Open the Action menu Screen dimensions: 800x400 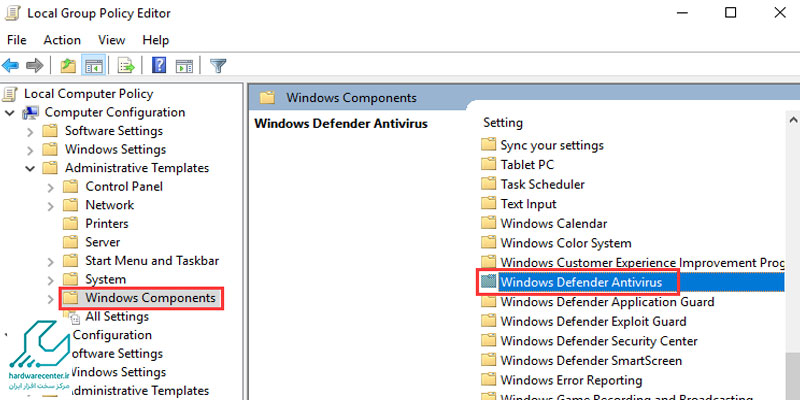tap(62, 40)
